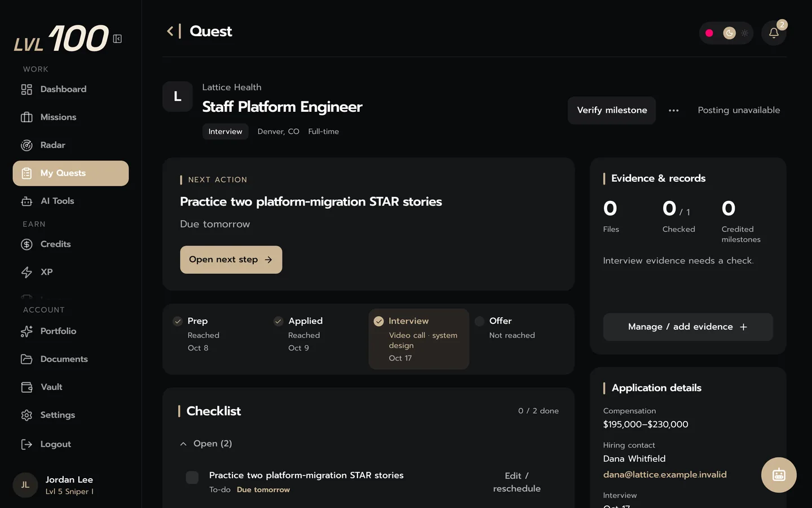
Task: Select the pink accent color dot
Action: (x=709, y=33)
